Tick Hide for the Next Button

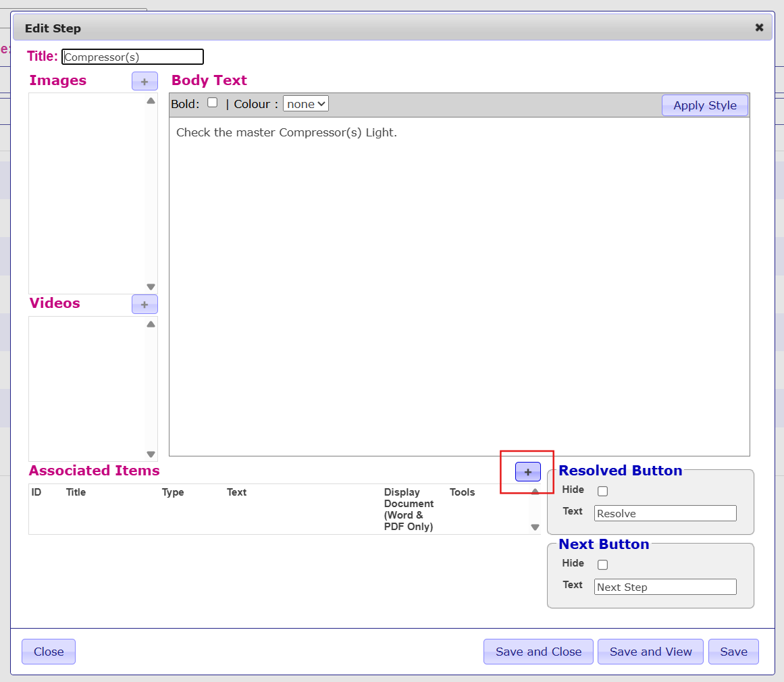602,565
